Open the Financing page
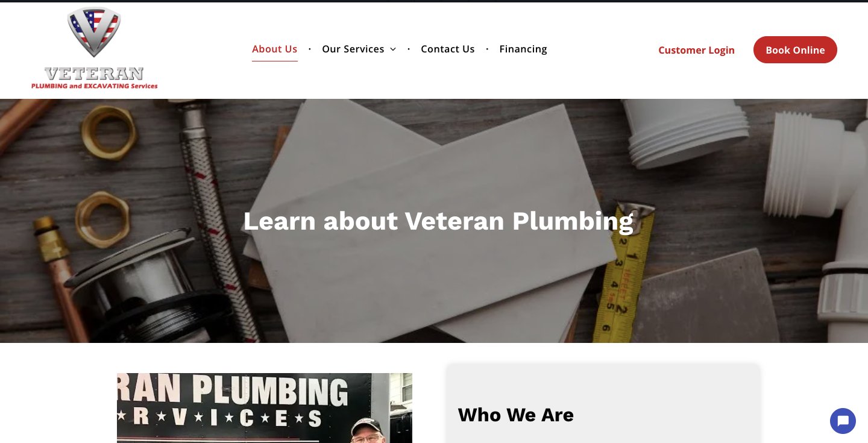Viewport: 868px width, 443px height. pos(523,49)
